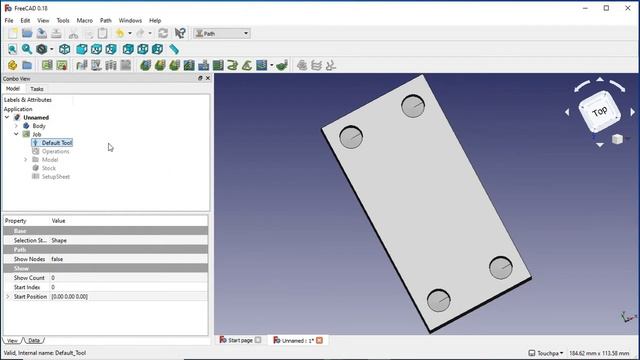This screenshot has width=640, height=360.
Task: Click the first green Profile operation icon
Action: (146, 65)
